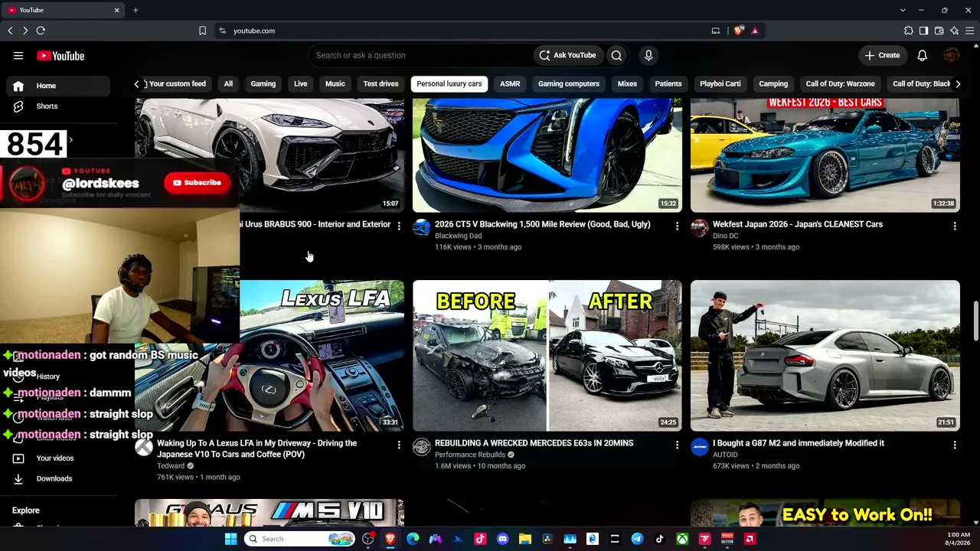980x551 pixels.
Task: Select the Your custom feed chip
Action: (x=177, y=83)
